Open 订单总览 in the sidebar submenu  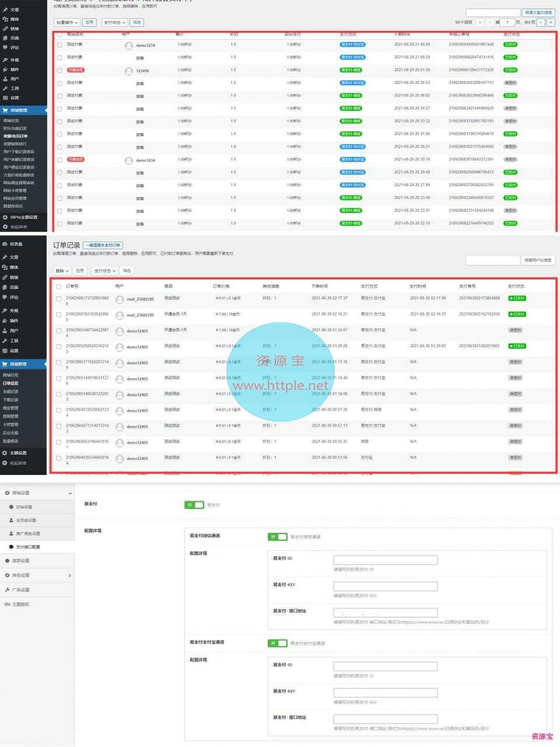coord(10,383)
